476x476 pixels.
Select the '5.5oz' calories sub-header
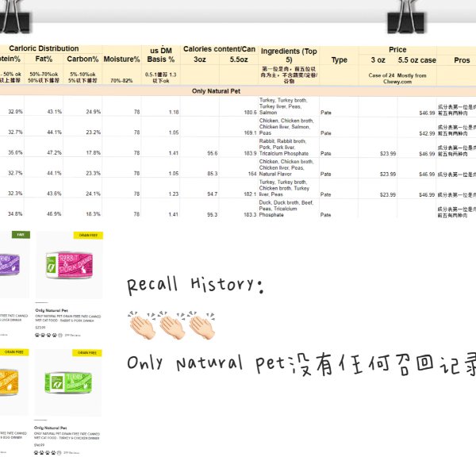click(x=239, y=59)
